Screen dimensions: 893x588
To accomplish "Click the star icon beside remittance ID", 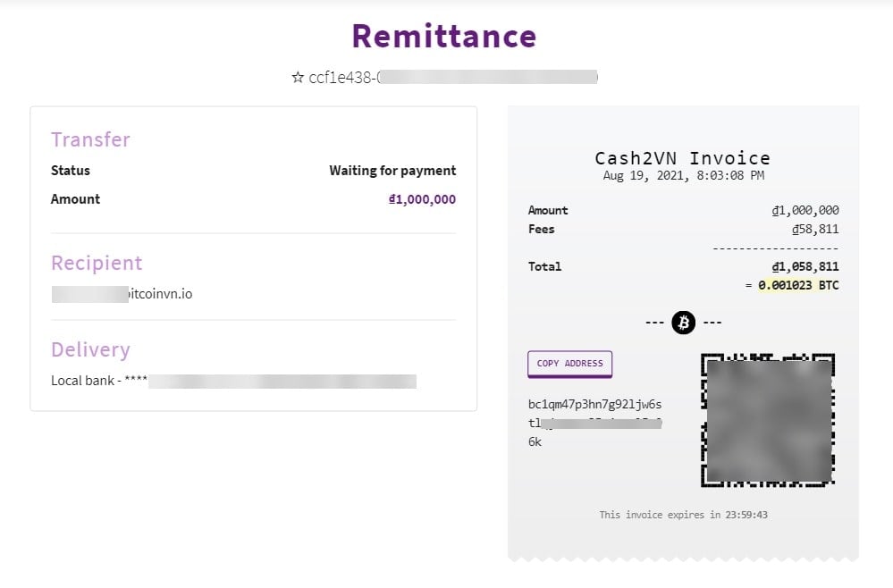I will (298, 77).
